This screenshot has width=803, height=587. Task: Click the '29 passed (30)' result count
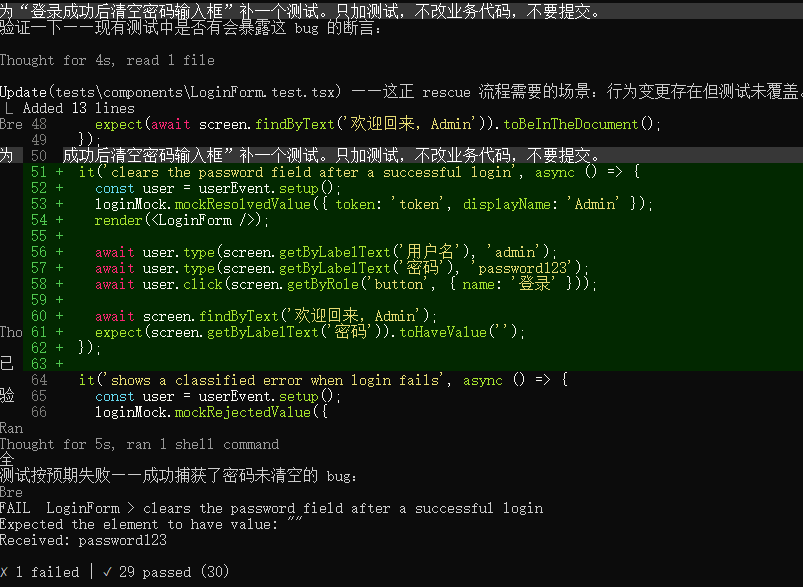tap(166, 572)
